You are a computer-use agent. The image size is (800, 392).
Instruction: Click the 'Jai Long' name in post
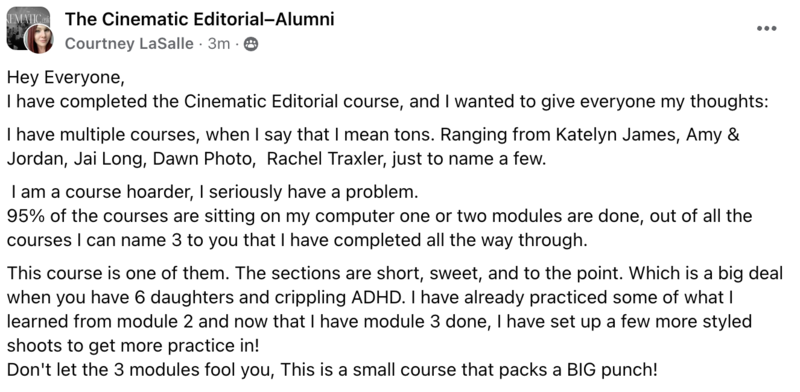point(107,159)
